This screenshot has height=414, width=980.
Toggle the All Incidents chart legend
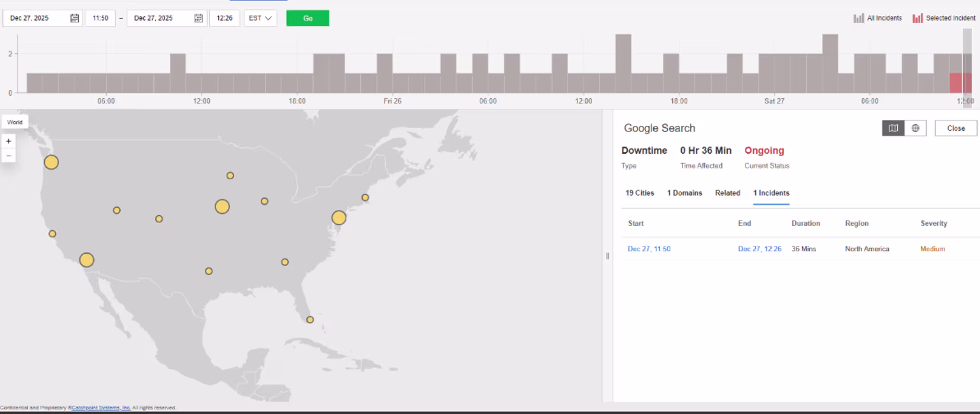tap(878, 18)
